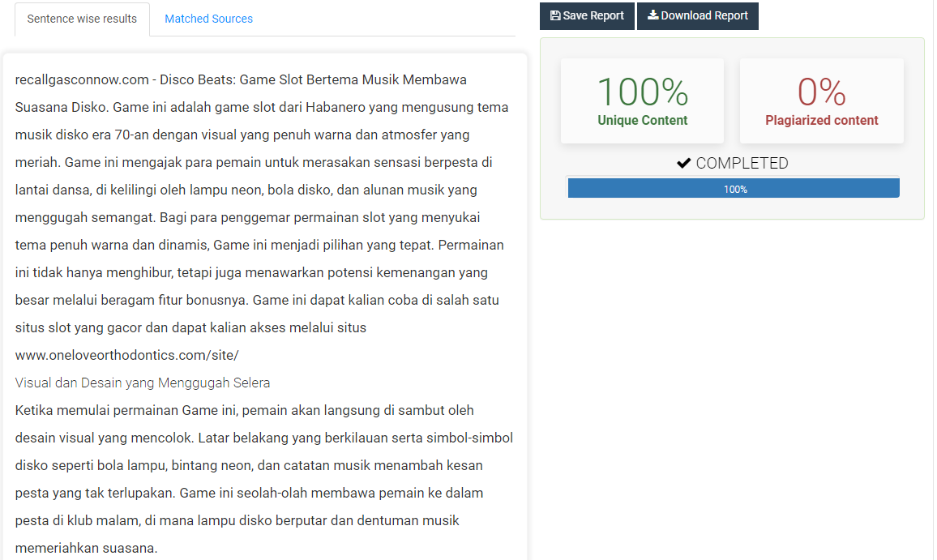Open the Sentence wise results tab
Viewport: 937px width, 560px height.
coord(82,19)
